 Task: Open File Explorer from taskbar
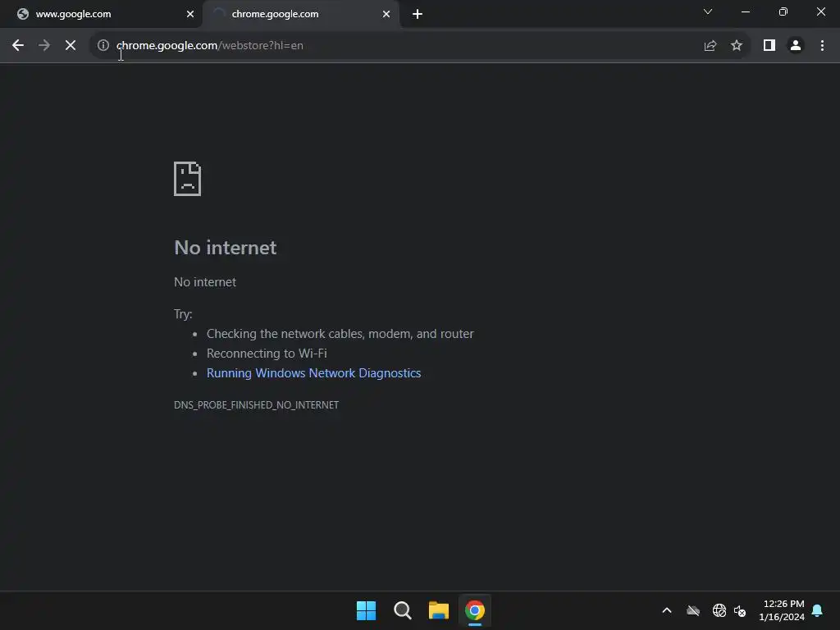pos(439,610)
